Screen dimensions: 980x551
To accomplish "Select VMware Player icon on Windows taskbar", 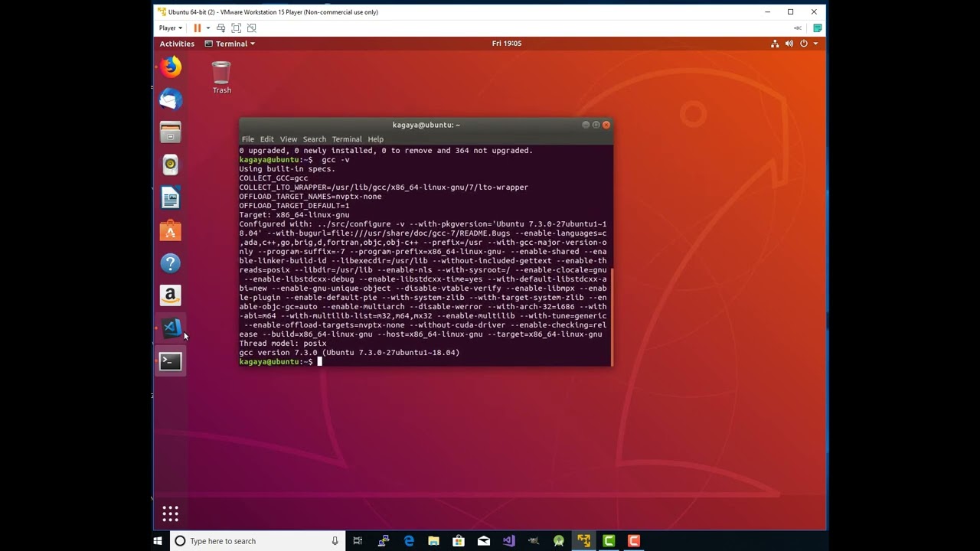I will coord(583,541).
